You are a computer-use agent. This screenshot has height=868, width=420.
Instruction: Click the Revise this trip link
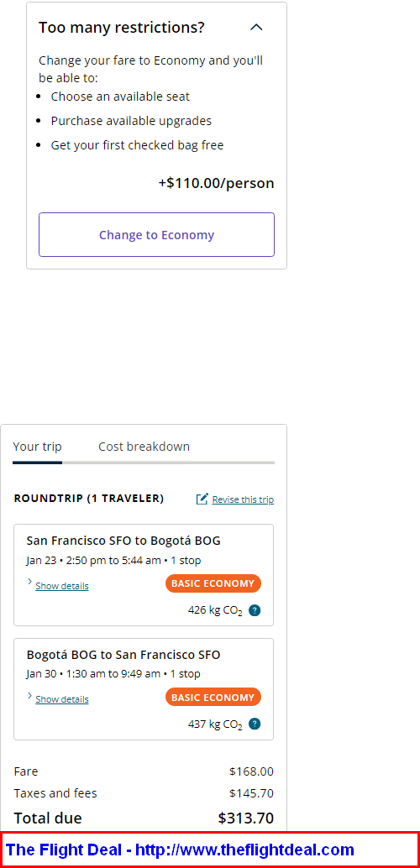(x=243, y=499)
